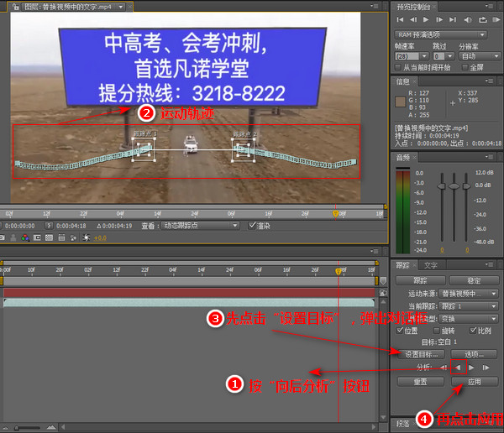504x433 pixels.
Task: Analyze one frame forward in tracker
Action: [x=486, y=368]
